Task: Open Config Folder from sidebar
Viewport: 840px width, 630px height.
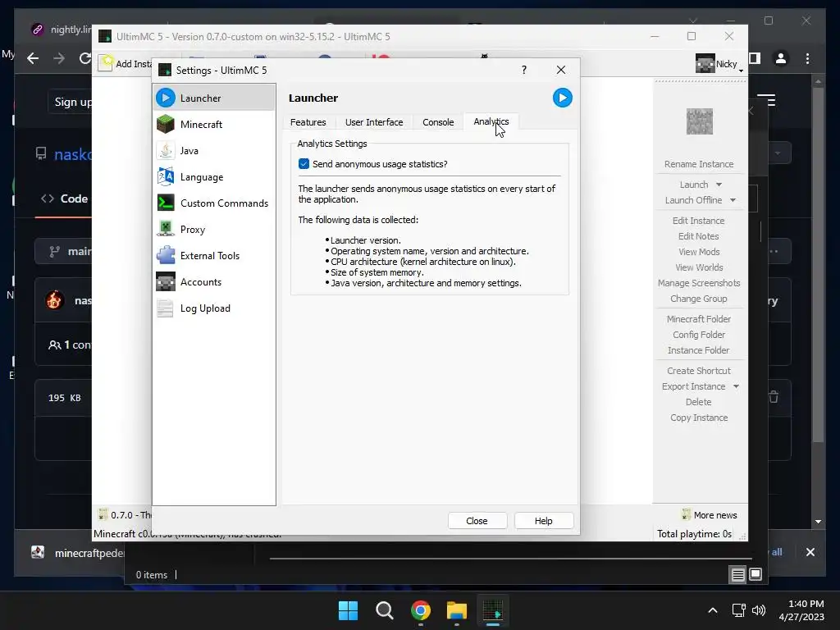Action: tap(699, 335)
